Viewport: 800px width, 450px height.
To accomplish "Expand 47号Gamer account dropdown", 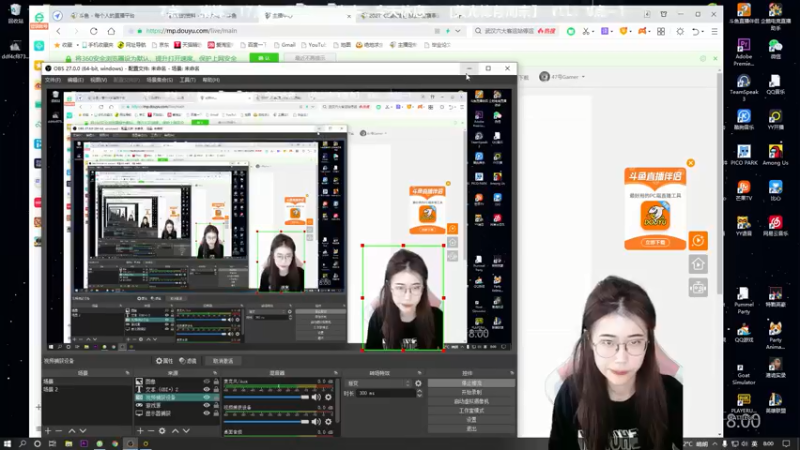I will click(x=583, y=77).
